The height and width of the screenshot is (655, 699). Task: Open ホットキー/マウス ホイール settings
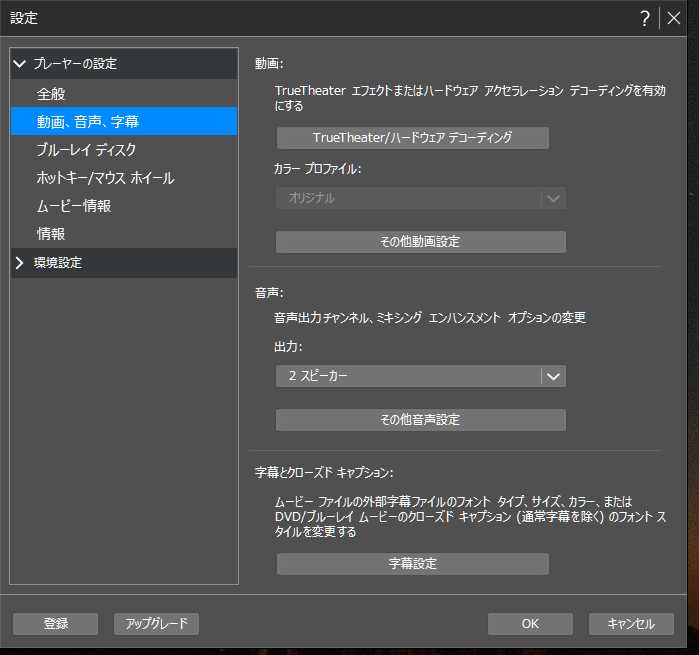124,177
